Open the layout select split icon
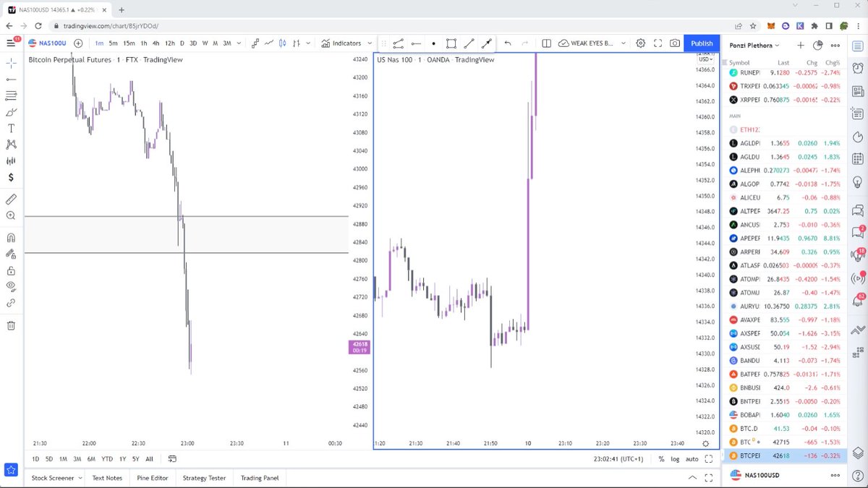868x488 pixels. (547, 43)
